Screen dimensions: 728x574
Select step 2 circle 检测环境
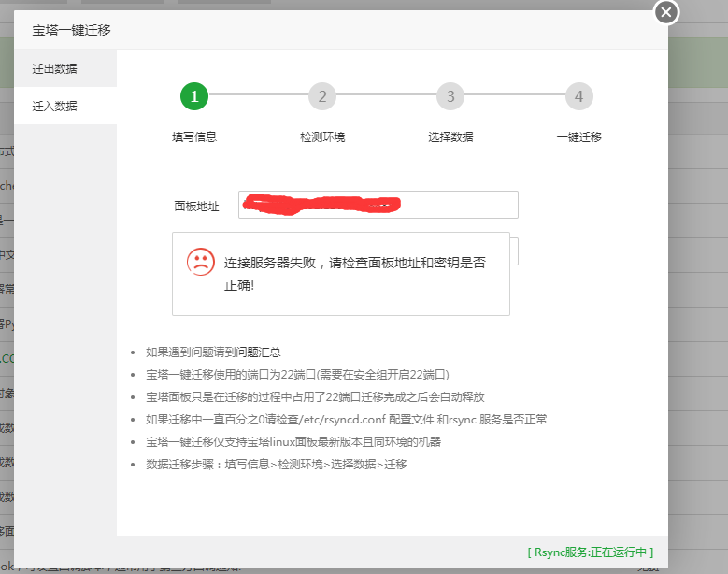[x=322, y=96]
